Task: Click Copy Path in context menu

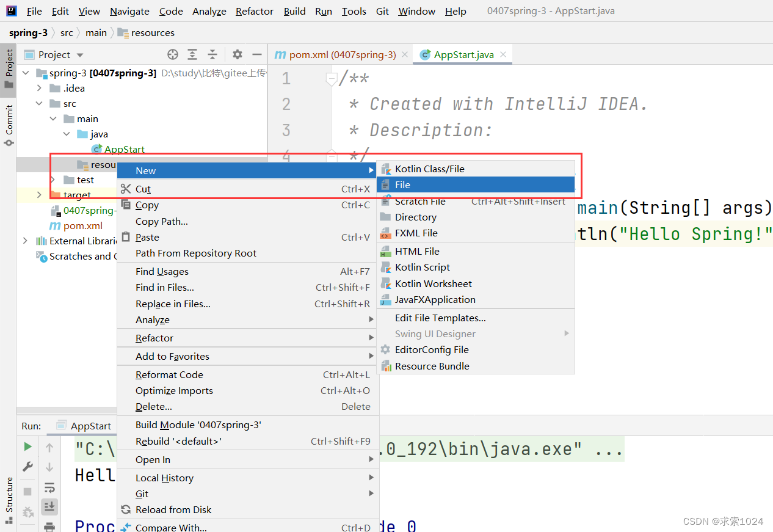Action: click(x=248, y=221)
